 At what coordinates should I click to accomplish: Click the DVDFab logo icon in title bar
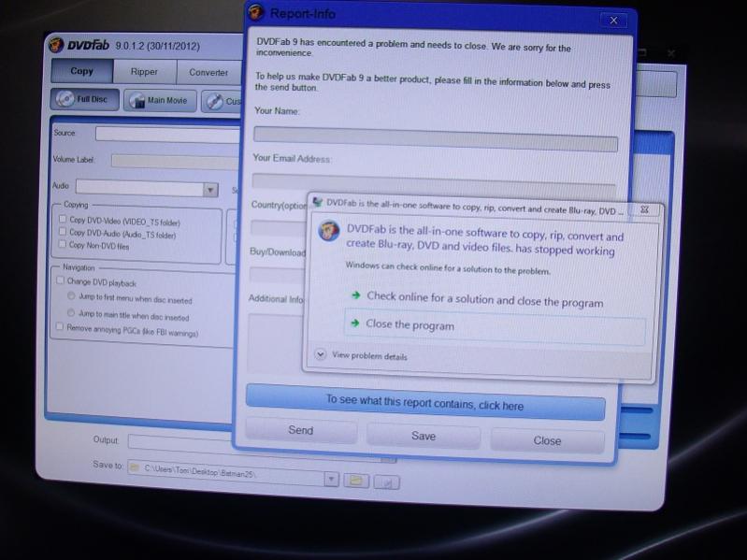[56, 45]
